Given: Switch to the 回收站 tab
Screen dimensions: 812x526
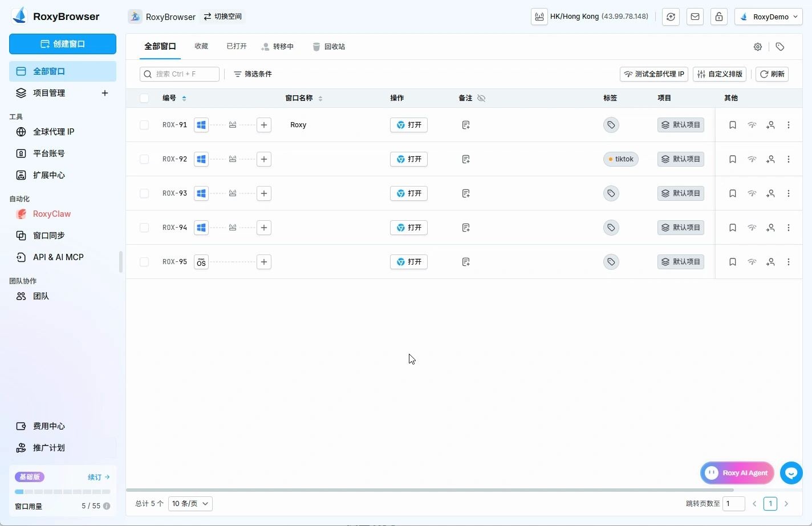Looking at the screenshot, I should [x=329, y=47].
